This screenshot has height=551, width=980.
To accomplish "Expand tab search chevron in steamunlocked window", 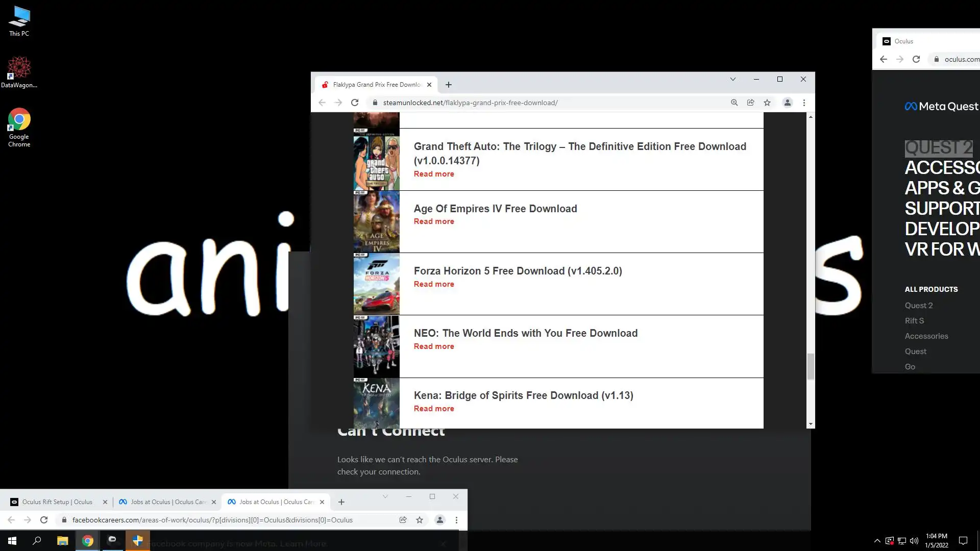I will (x=732, y=79).
